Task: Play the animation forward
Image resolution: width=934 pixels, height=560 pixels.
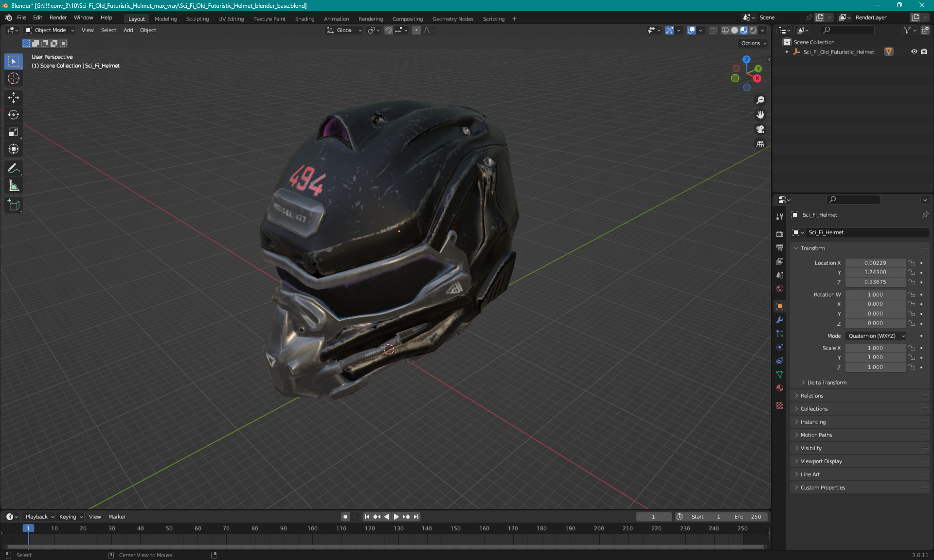Action: [x=396, y=517]
